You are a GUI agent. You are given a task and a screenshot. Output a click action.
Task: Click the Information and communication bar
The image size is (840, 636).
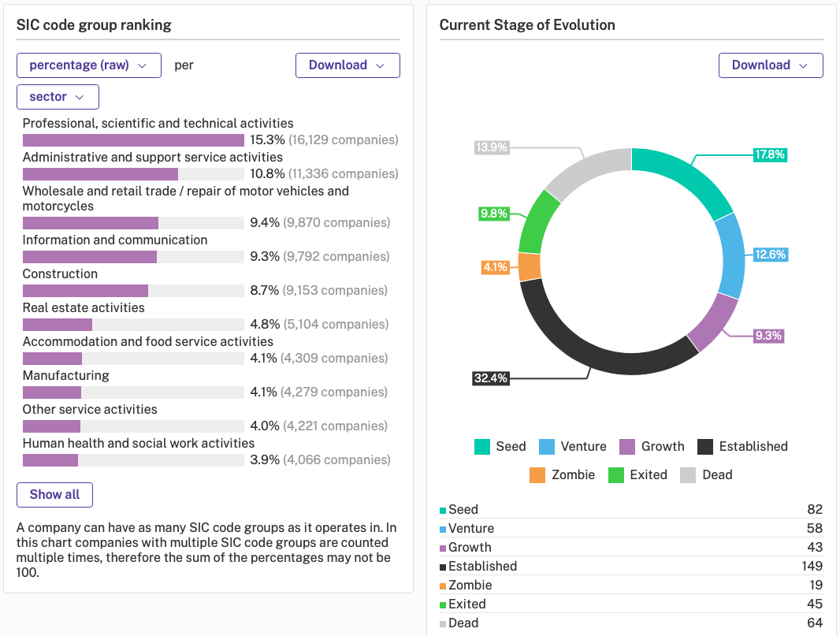pyautogui.click(x=90, y=257)
